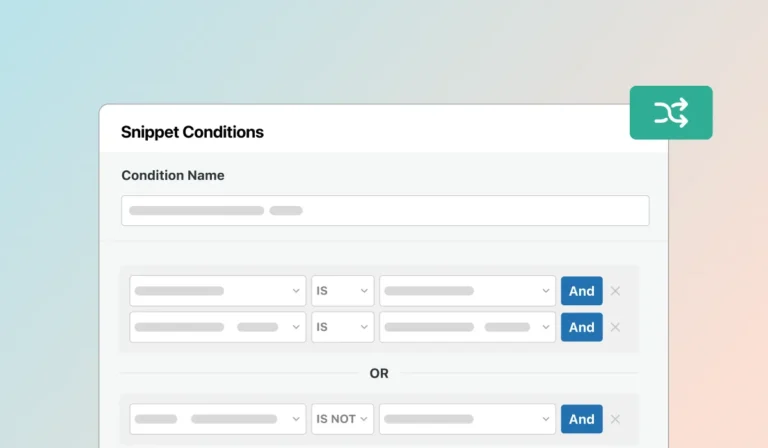Screen dimensions: 768x448
Task: Expand the second row's value dropdown
Action: 467,327
